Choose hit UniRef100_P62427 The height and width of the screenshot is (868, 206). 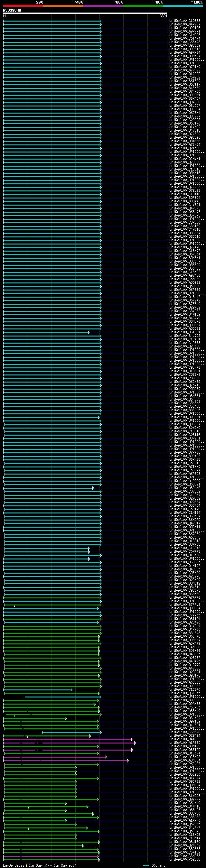pyautogui.click(x=185, y=764)
